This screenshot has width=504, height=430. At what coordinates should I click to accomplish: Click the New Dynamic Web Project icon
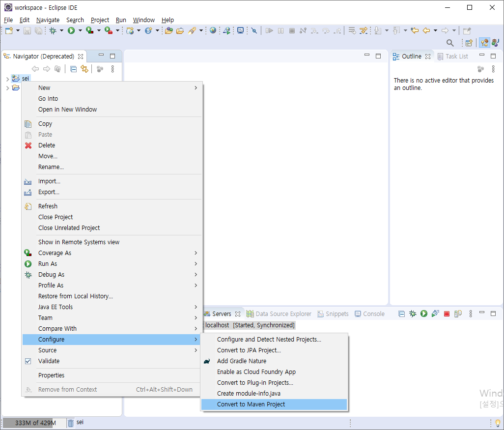pos(130,30)
